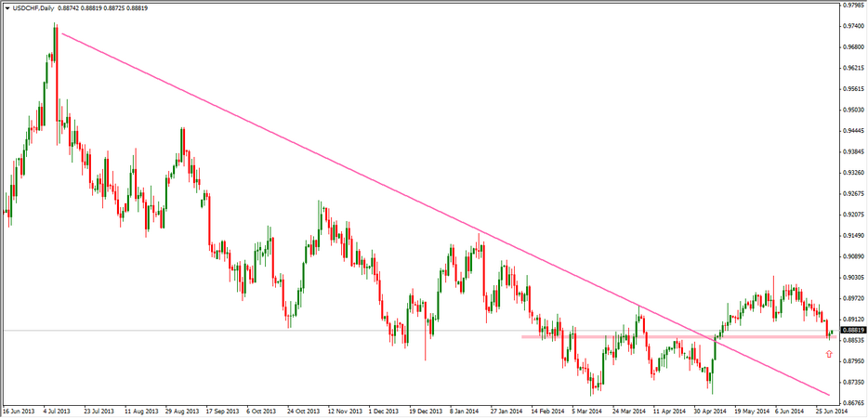
Task: Click the 29 Aug 2013 date label
Action: (x=180, y=410)
